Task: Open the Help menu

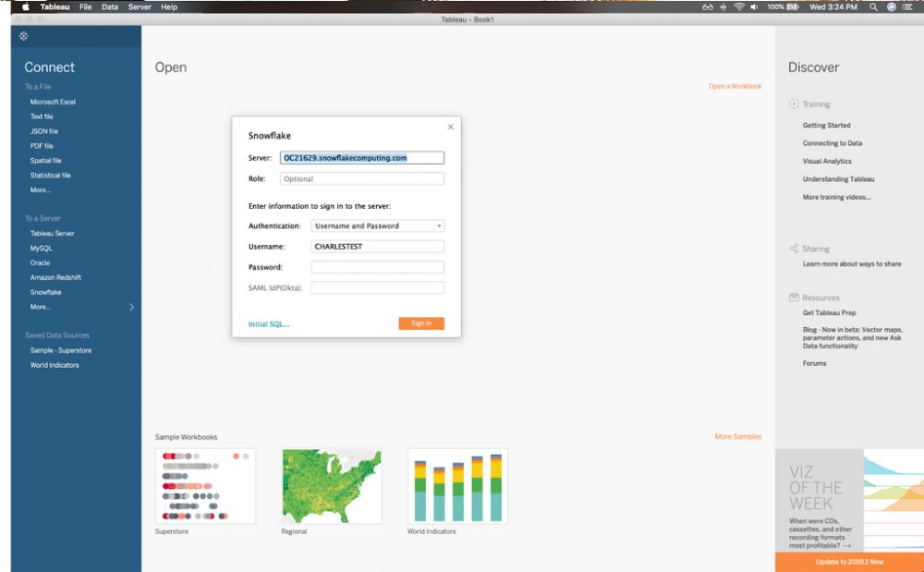Action: (x=169, y=7)
